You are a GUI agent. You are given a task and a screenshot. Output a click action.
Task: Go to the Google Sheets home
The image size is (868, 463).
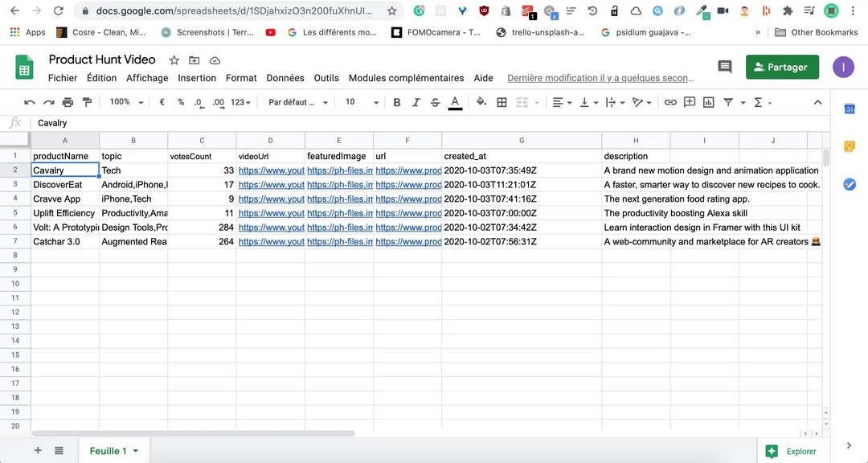(24, 68)
